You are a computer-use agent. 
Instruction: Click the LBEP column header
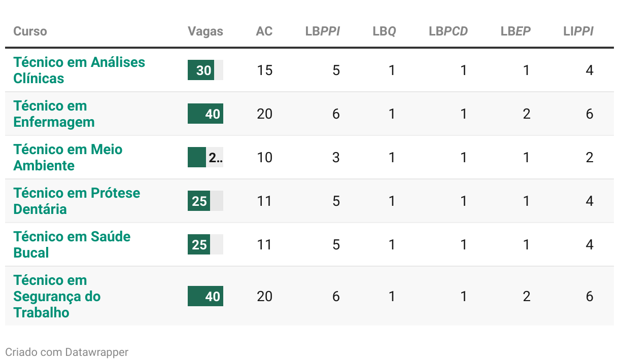515,31
